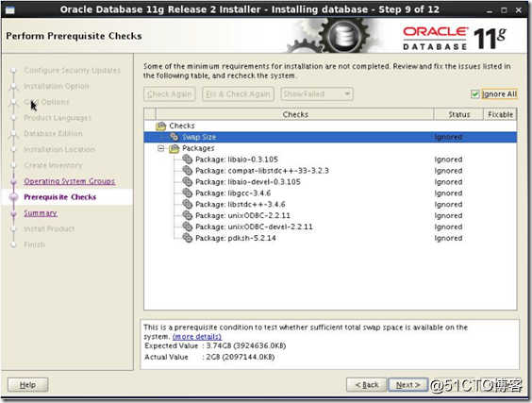Image resolution: width=532 pixels, height=403 pixels.
Task: Click the Install Product step
Action: [49, 228]
